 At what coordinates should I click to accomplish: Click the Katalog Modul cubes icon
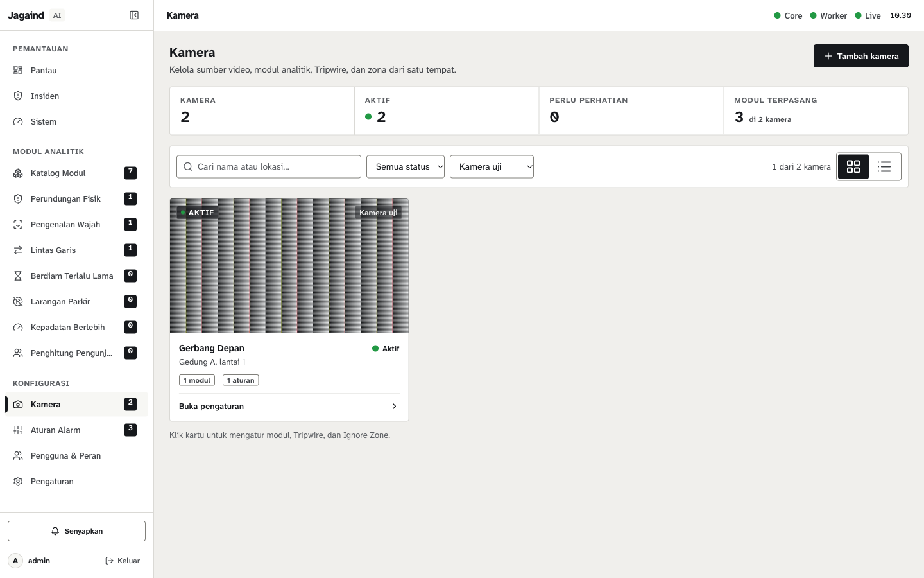tap(18, 173)
